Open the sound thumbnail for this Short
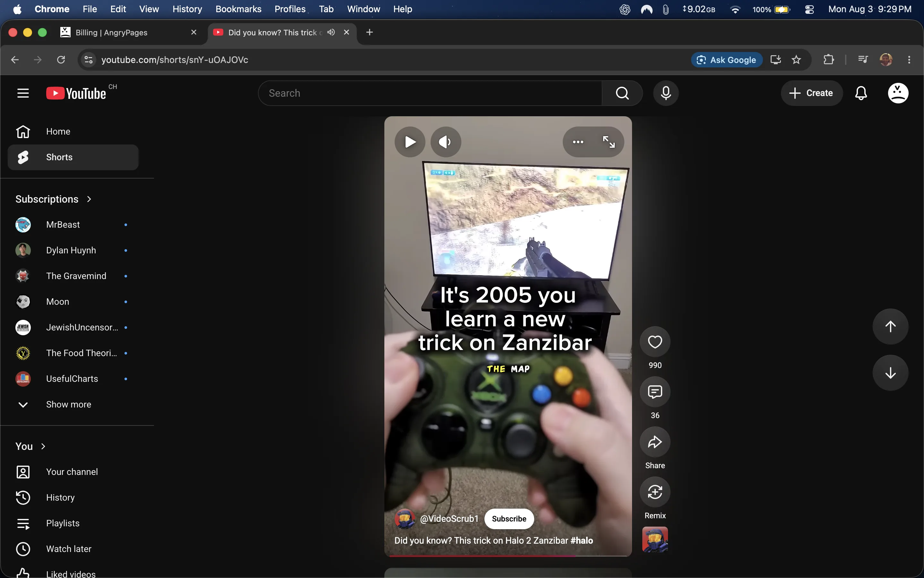This screenshot has width=924, height=578. pyautogui.click(x=655, y=539)
